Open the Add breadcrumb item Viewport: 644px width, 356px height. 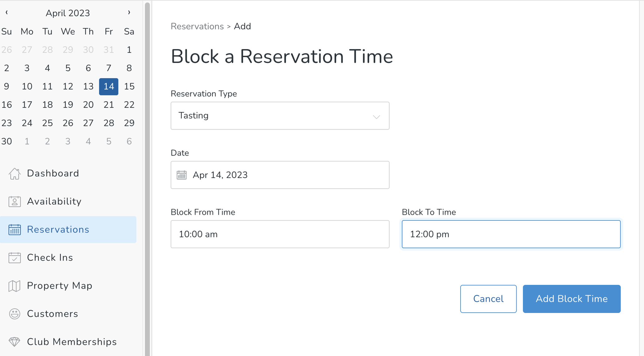click(x=242, y=26)
